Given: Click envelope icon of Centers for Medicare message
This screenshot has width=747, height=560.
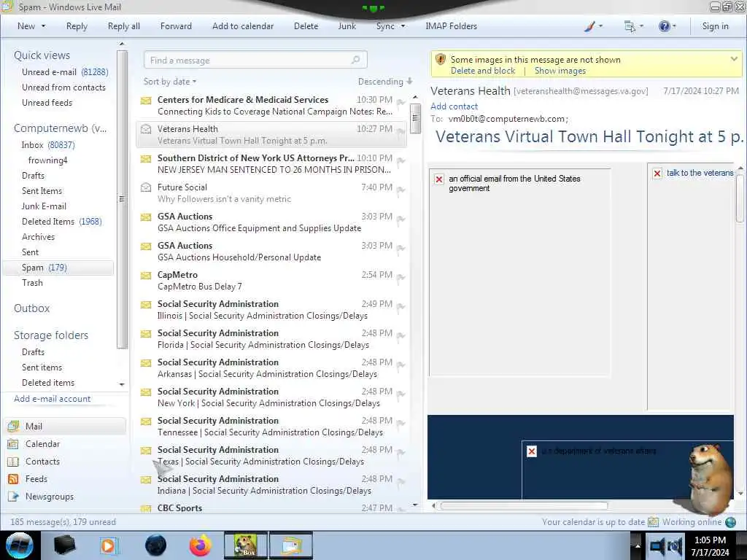Looking at the screenshot, I should click(146, 101).
